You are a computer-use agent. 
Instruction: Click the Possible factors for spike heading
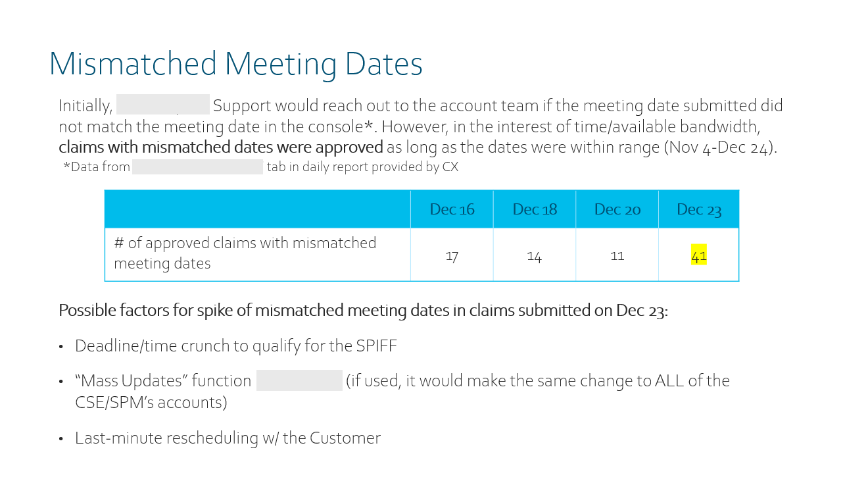tap(363, 310)
